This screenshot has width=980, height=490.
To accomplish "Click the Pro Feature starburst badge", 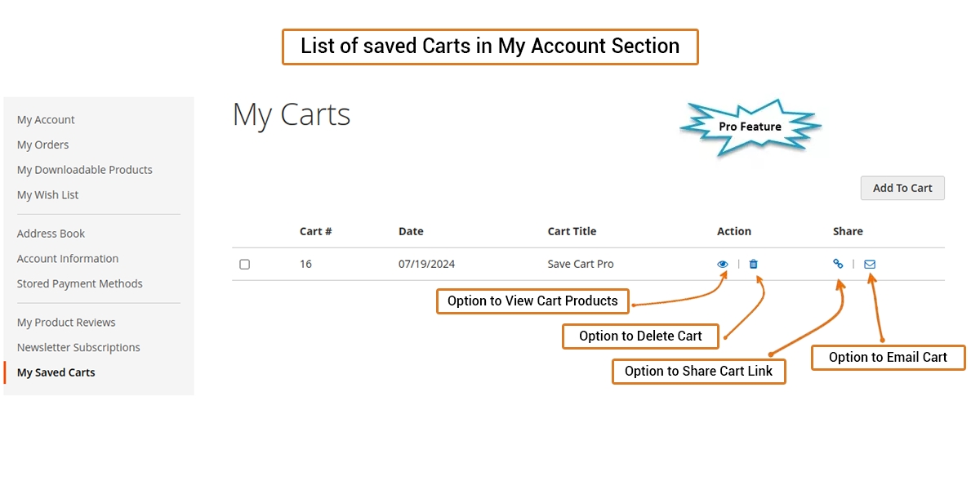I will pos(750,127).
